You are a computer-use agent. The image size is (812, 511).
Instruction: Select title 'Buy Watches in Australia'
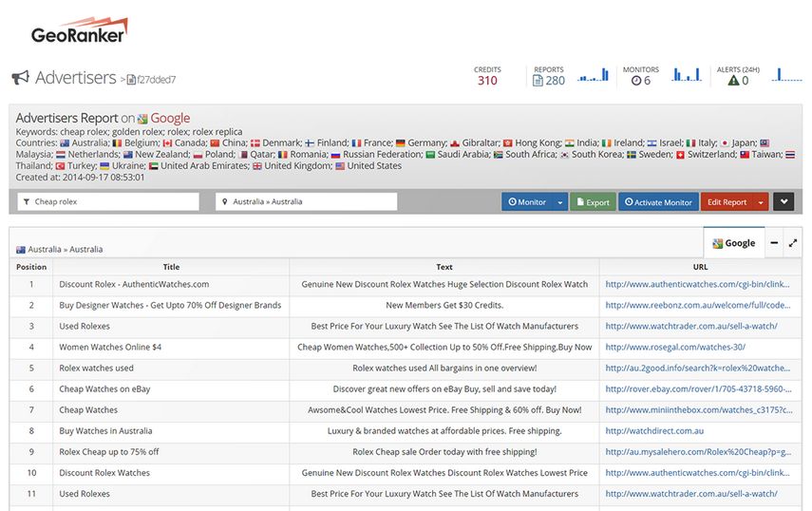(105, 431)
